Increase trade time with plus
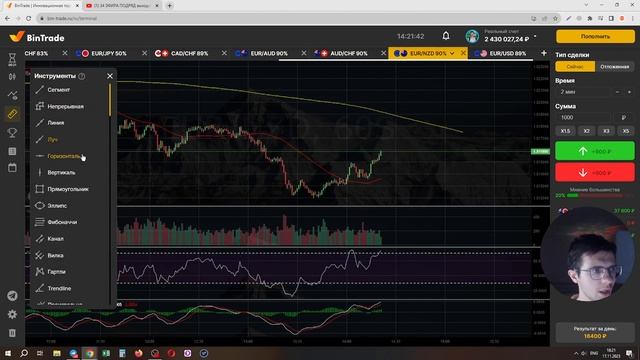640x360 pixels. [629, 92]
